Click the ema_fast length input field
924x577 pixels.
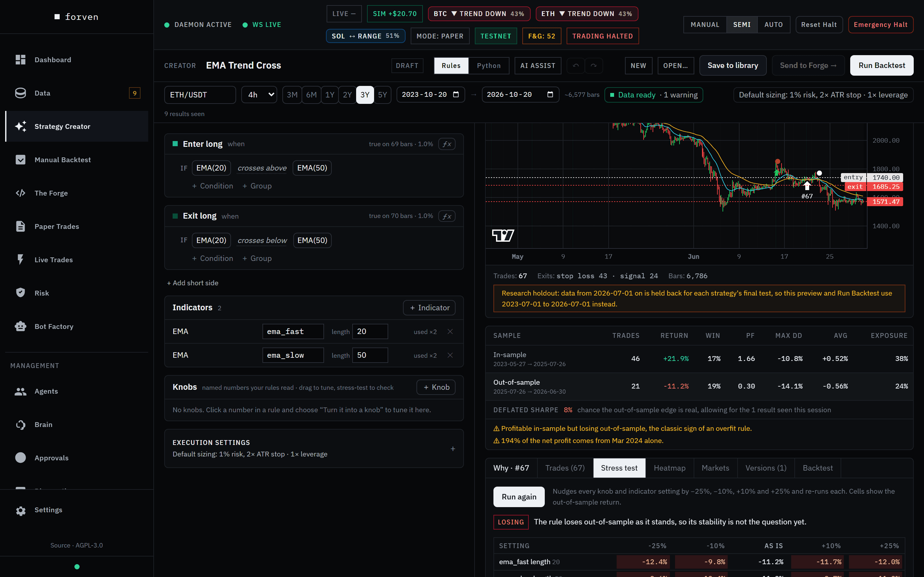point(370,331)
